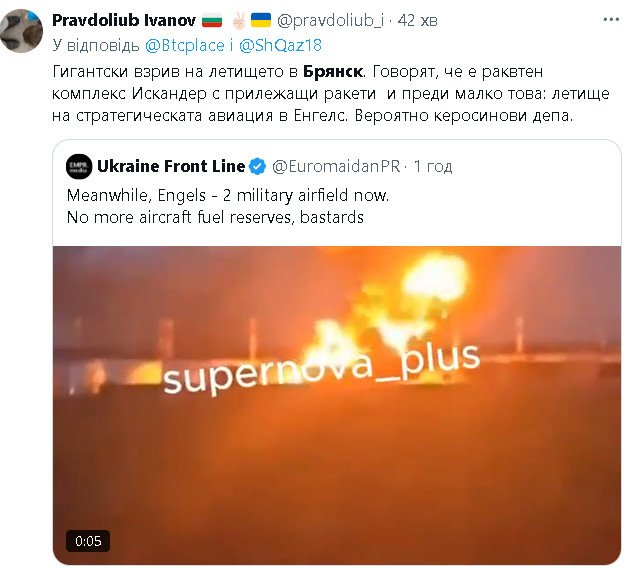The height and width of the screenshot is (570, 629).
Task: Open the @pravdoliub_i handle
Action: click(330, 20)
